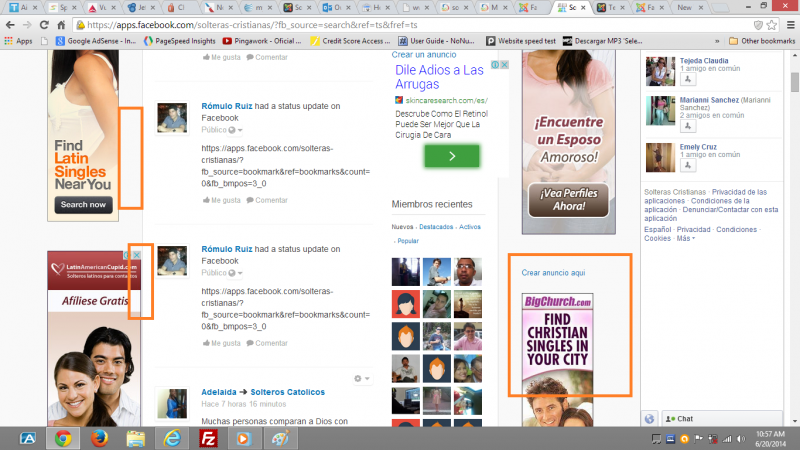This screenshot has width=800, height=450.
Task: Open the PageSpeed Insights bookmark
Action: 180,41
